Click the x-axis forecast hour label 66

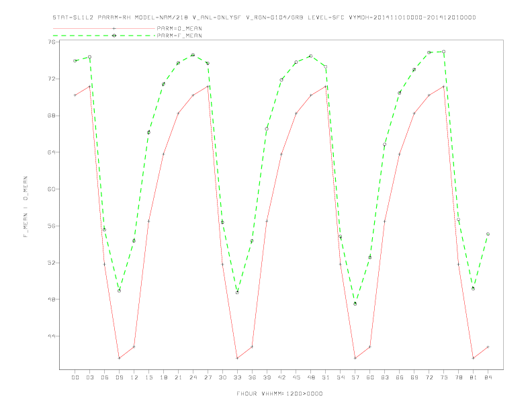pos(400,377)
